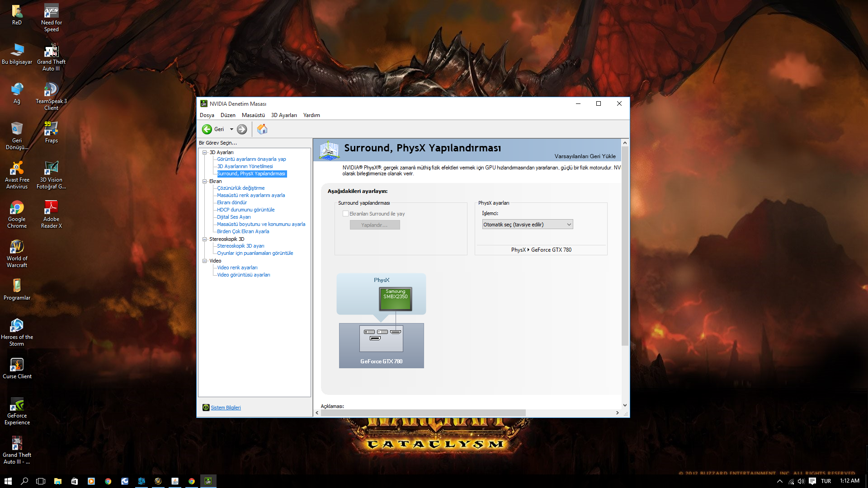Open the PhysX İşlemci dropdown
The height and width of the screenshot is (488, 868).
point(527,225)
